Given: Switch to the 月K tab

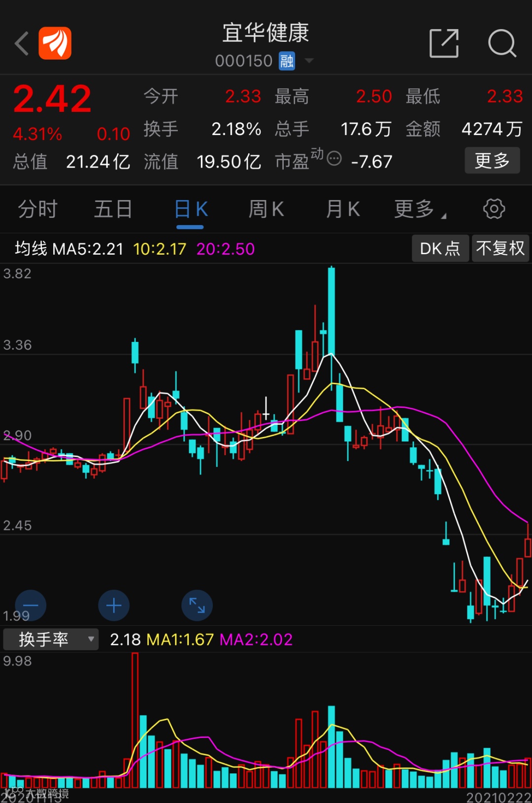Looking at the screenshot, I should [x=343, y=209].
